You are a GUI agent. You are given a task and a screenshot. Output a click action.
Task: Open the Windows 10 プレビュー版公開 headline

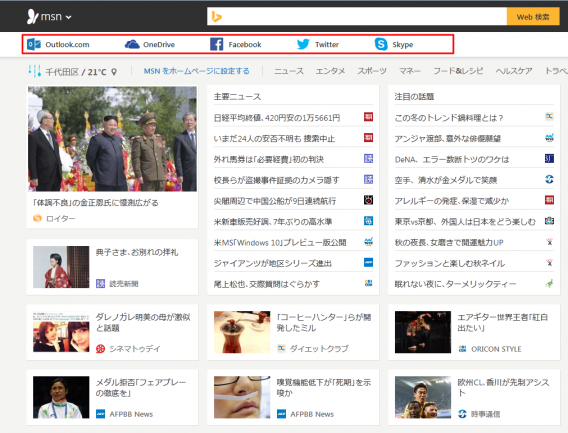click(x=280, y=242)
